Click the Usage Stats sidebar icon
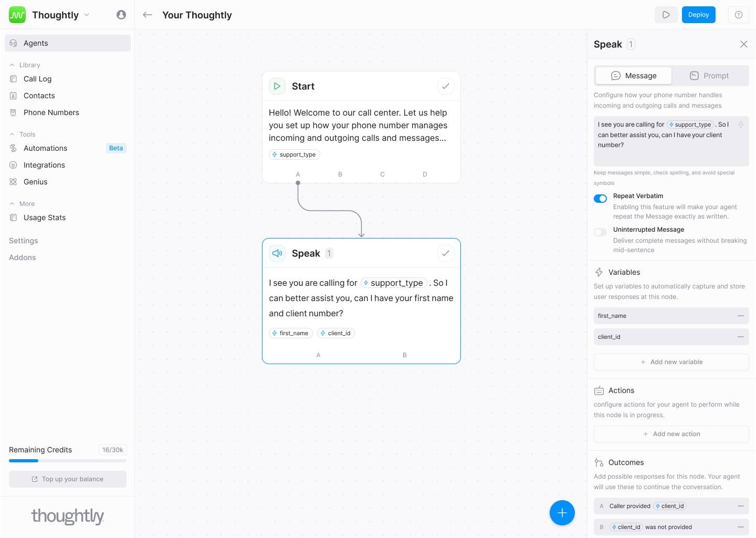Screen dimensions: 756x538 pos(14,218)
